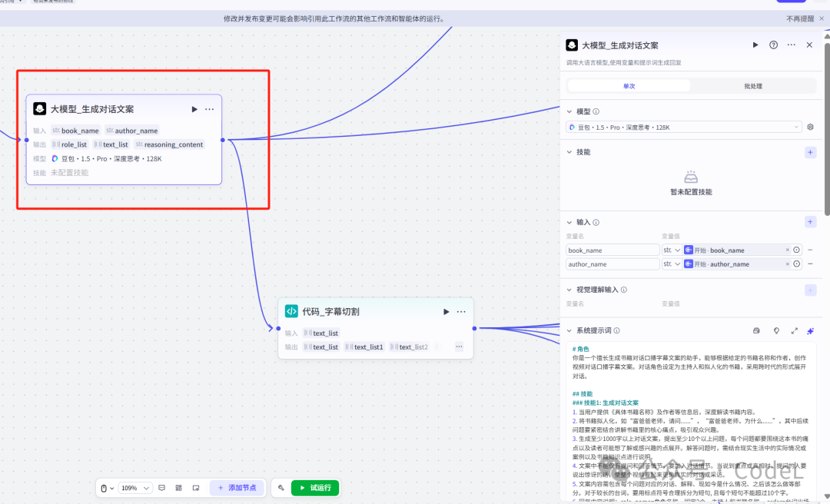The width and height of the screenshot is (830, 504).
Task: Click inside the system prompt text area
Action: point(691,423)
